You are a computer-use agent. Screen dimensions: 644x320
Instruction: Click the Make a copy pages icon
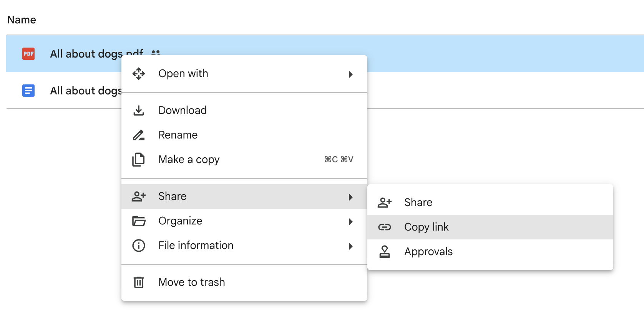(139, 160)
